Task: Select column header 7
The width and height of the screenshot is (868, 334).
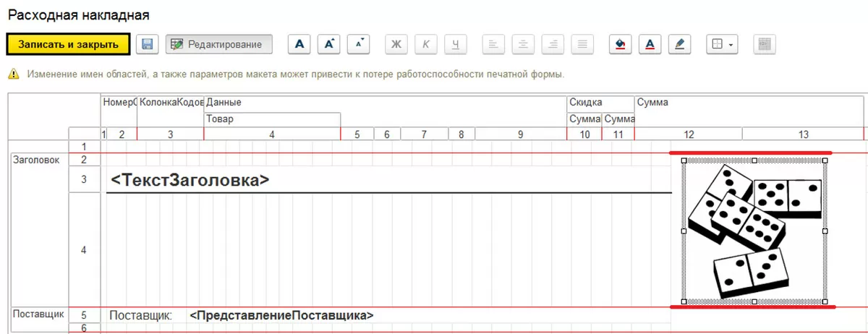Action: [425, 134]
